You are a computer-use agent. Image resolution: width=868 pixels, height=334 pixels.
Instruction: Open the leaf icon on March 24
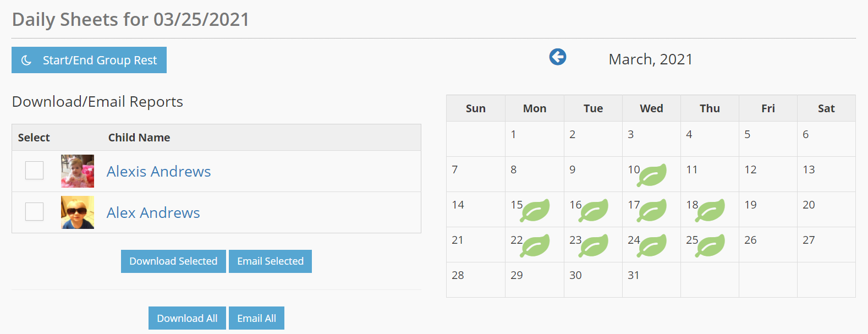[x=652, y=245]
